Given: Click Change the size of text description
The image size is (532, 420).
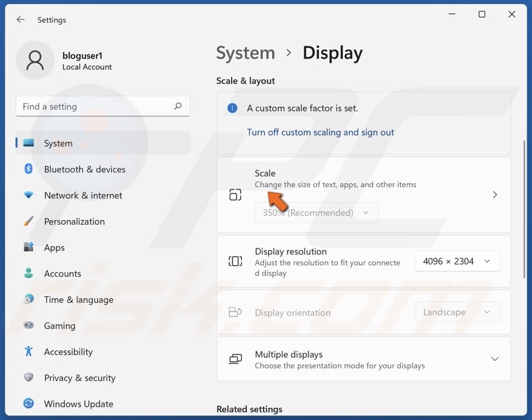Looking at the screenshot, I should coord(335,184).
